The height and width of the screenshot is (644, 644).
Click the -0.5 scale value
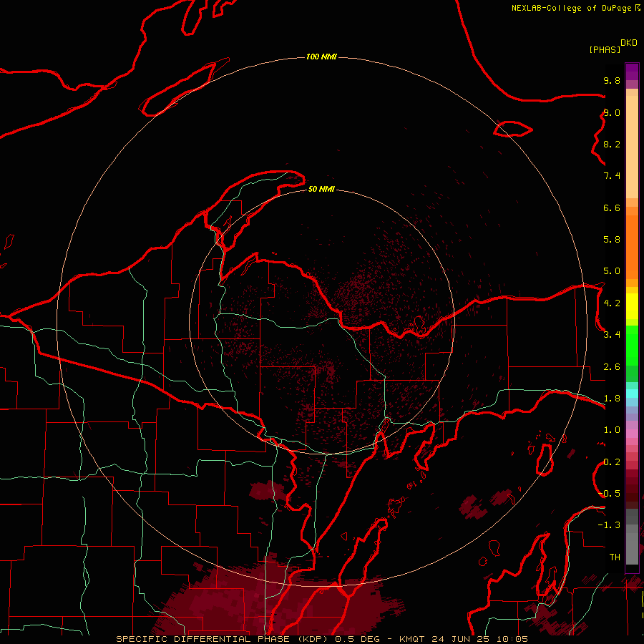tap(610, 493)
